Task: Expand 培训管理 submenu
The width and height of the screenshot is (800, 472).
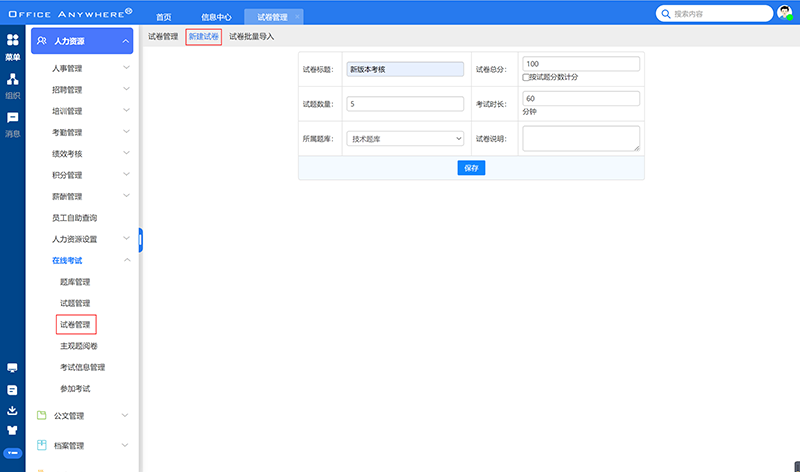Action: (126, 110)
